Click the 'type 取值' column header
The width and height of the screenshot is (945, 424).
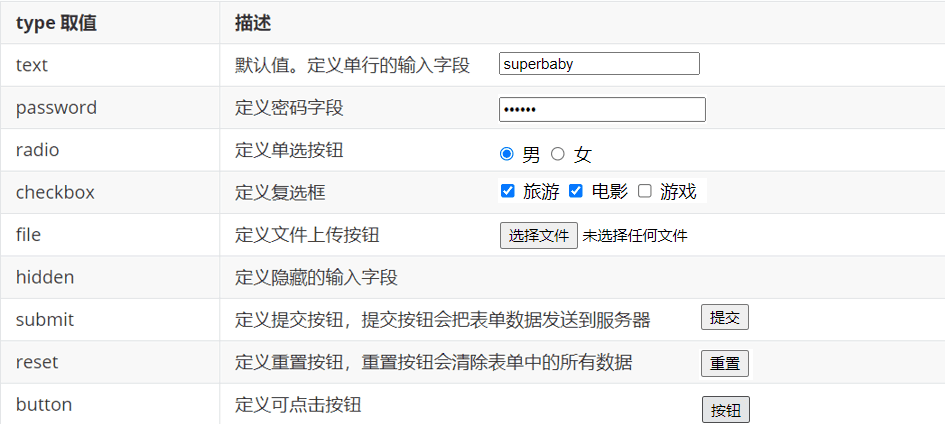[57, 23]
